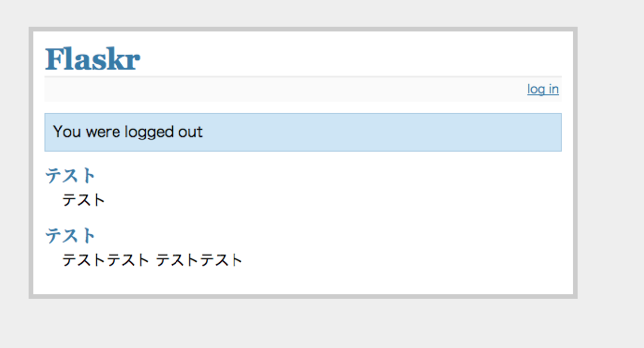Click the first entry's black テスト body text
This screenshot has width=644, height=348.
click(83, 200)
